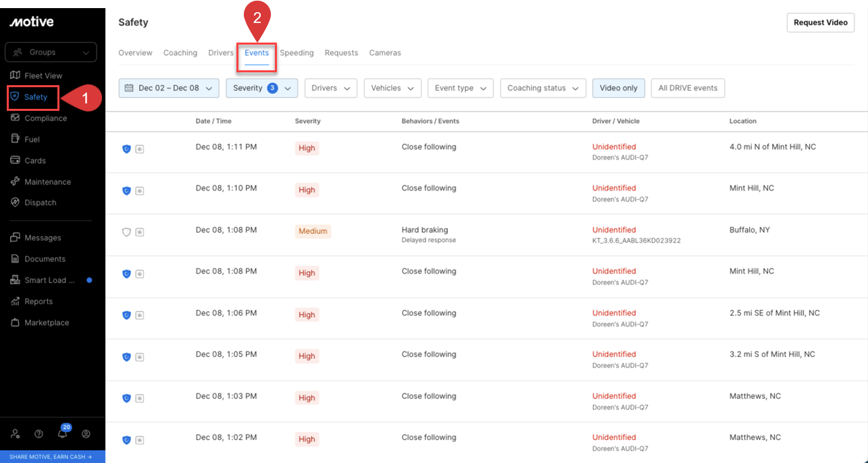Screen dimensions: 868x463
Task: Click the gray shield icon on Hard braking row
Action: coord(126,232)
